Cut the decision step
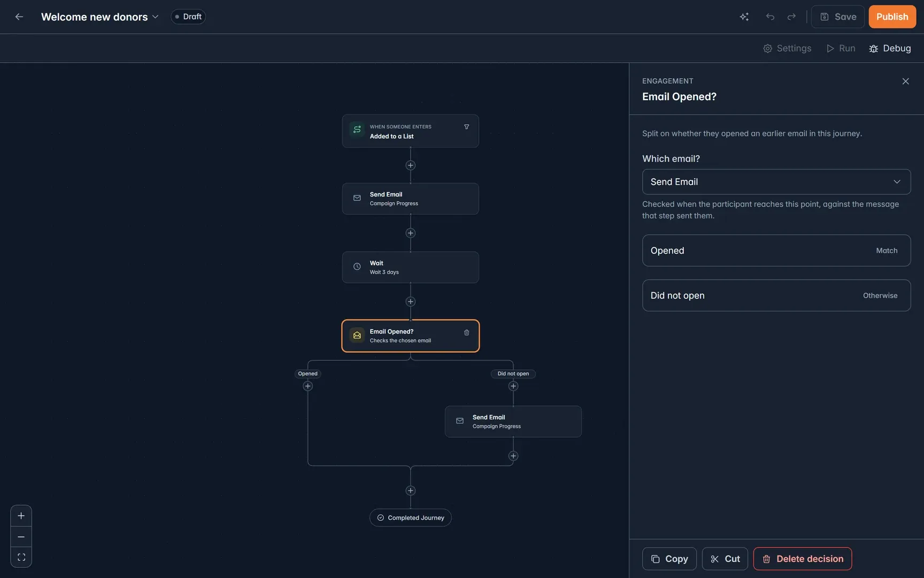The height and width of the screenshot is (578, 924). tap(725, 559)
